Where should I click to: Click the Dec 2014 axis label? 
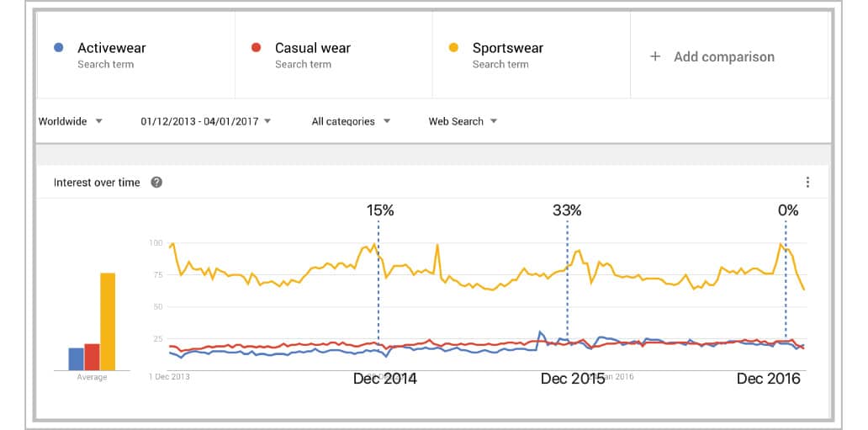click(384, 379)
